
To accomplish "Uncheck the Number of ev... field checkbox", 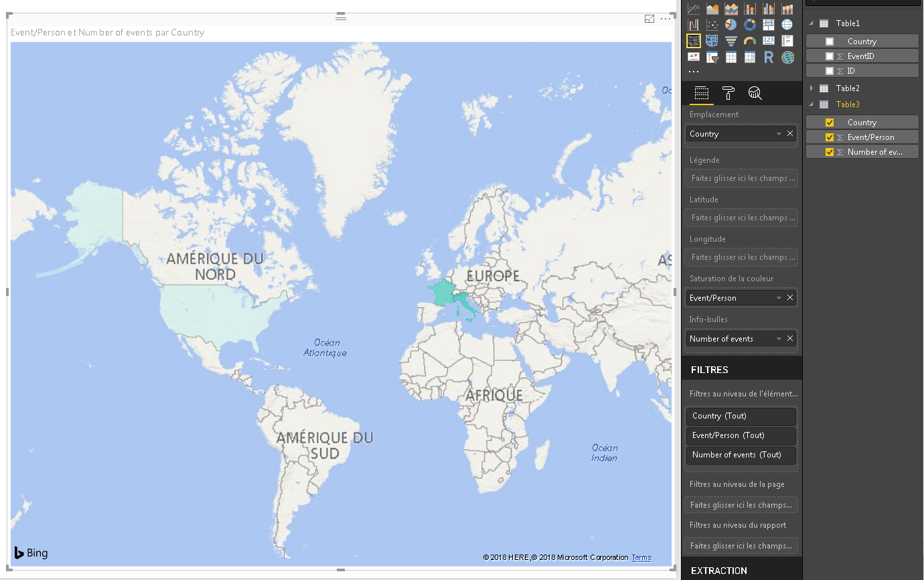I will click(x=830, y=152).
